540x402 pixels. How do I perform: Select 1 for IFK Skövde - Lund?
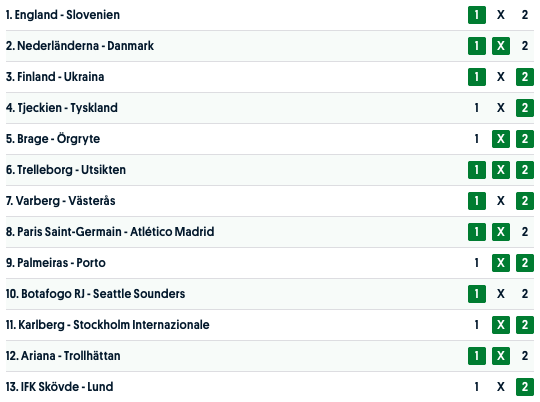pyautogui.click(x=477, y=387)
